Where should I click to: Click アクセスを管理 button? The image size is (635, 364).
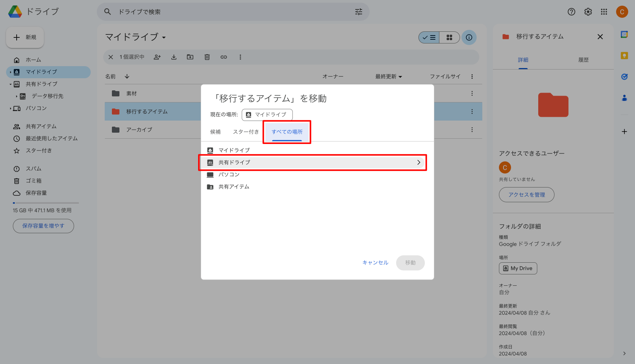pyautogui.click(x=527, y=195)
